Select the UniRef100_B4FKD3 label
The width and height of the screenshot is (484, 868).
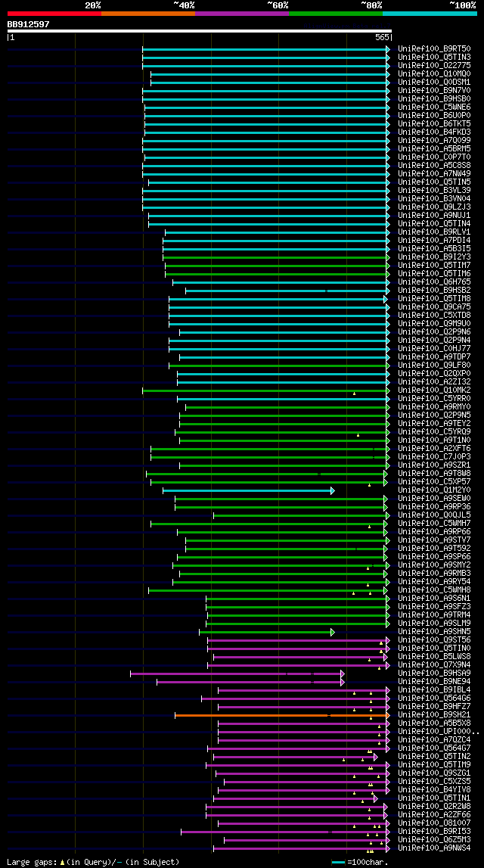click(434, 132)
